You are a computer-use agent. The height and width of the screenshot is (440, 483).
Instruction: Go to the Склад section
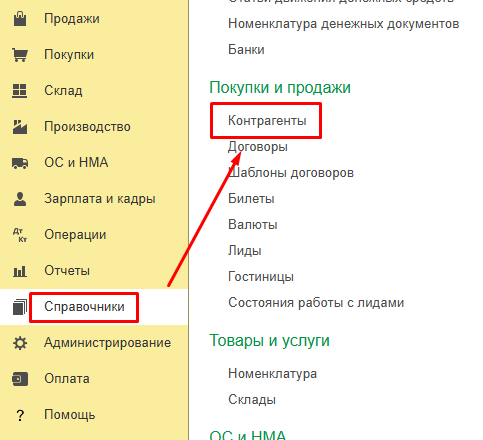pyautogui.click(x=63, y=91)
